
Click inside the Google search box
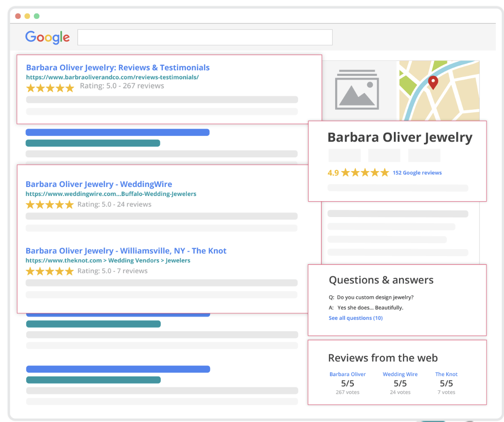coord(205,37)
